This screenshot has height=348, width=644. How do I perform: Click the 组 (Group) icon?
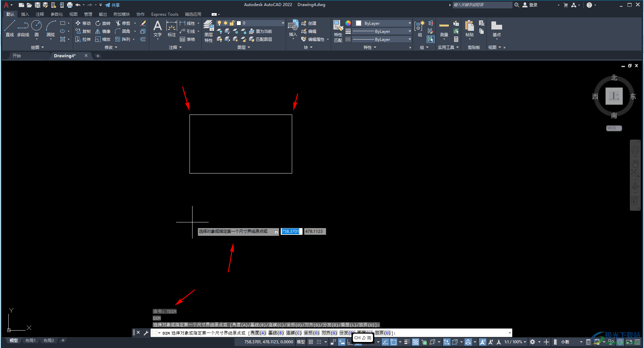point(420,28)
